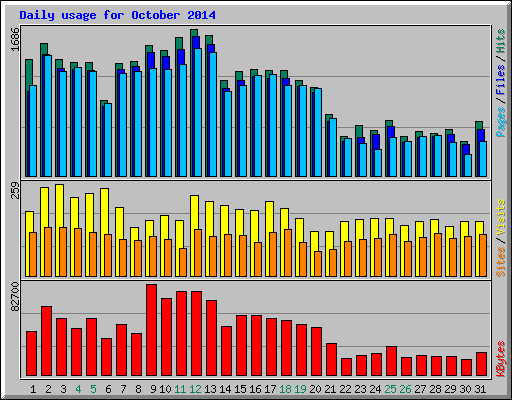Click the green 'Hits' legend label
This screenshot has height=400, width=512.
click(501, 41)
